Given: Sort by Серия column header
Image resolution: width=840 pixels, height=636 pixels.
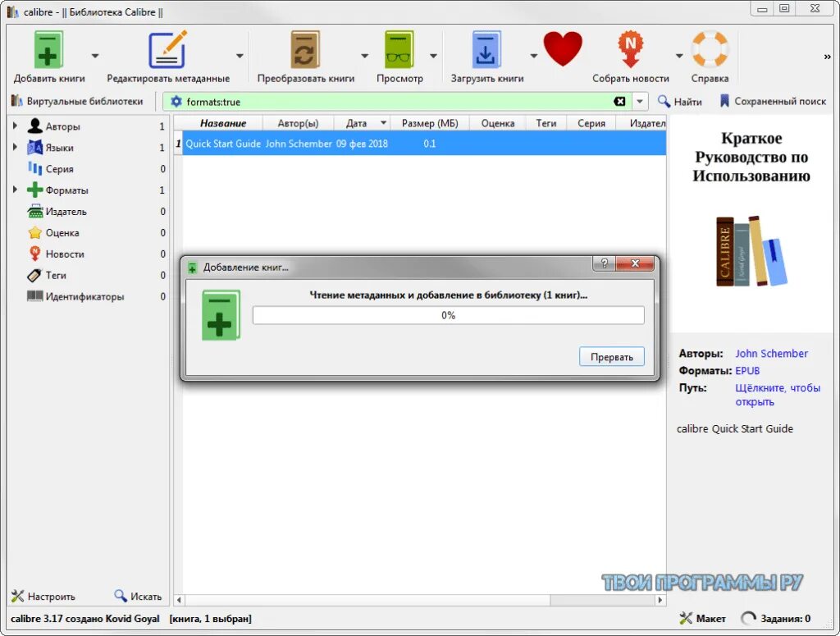Looking at the screenshot, I should click(x=591, y=123).
